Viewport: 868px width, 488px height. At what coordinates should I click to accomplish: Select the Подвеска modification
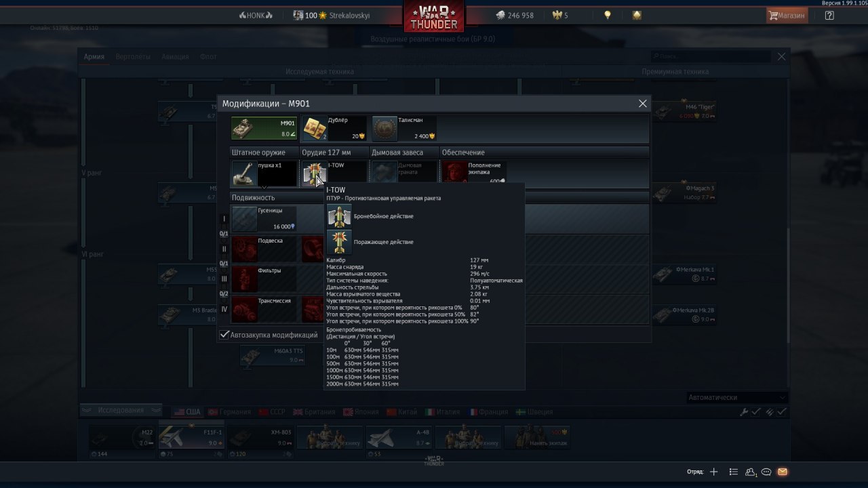pos(264,249)
